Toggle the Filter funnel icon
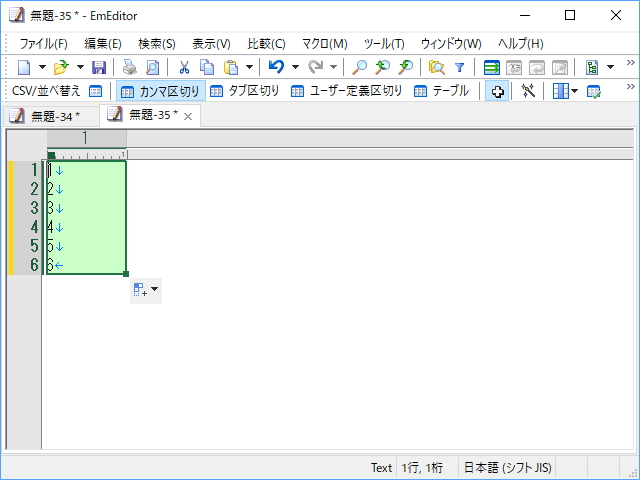The width and height of the screenshot is (640, 480). pos(460,67)
